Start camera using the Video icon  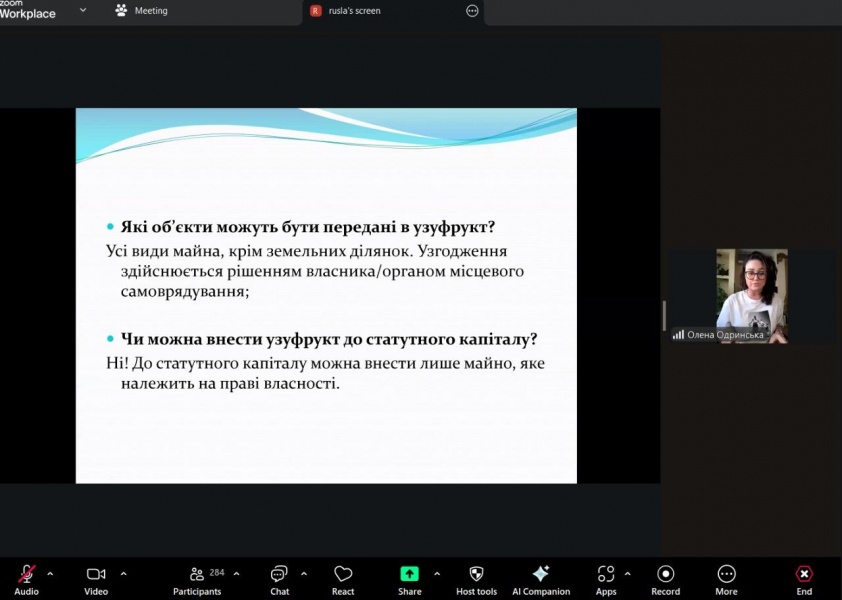(96, 574)
